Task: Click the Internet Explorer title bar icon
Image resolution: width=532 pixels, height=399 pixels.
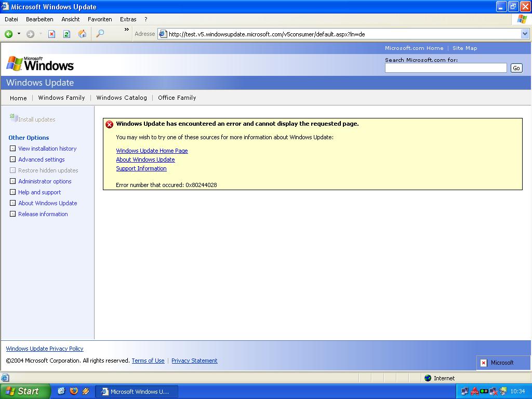Action: 5,6
